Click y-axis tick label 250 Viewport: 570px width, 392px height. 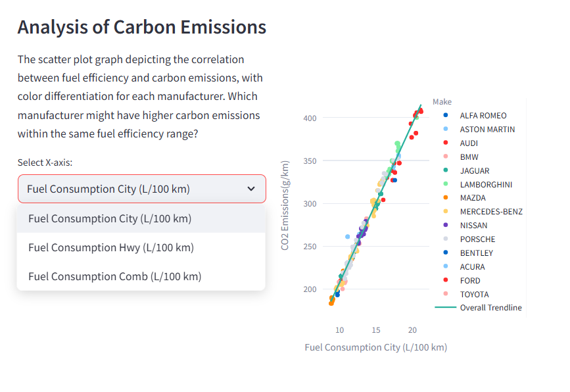[x=310, y=247]
